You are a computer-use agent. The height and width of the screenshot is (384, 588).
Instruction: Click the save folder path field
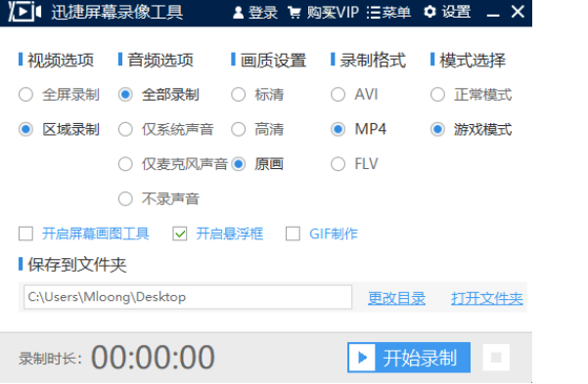coord(188,297)
